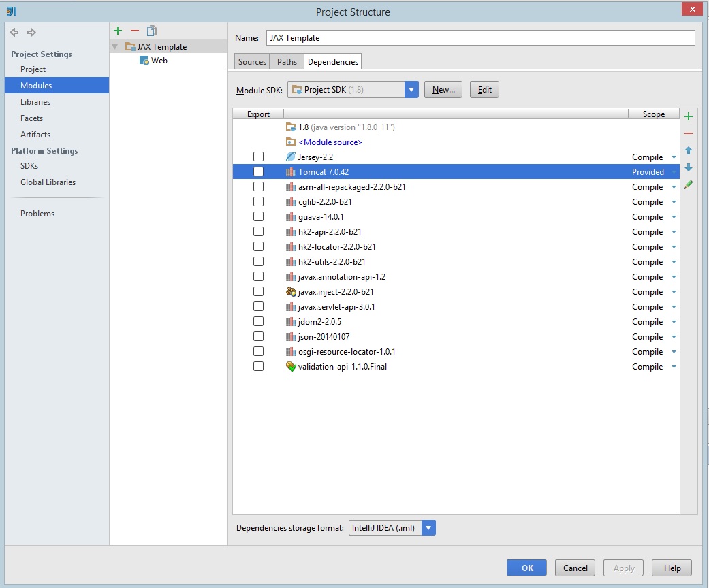The width and height of the screenshot is (709, 588).
Task: Click the Scope column header
Action: [653, 114]
